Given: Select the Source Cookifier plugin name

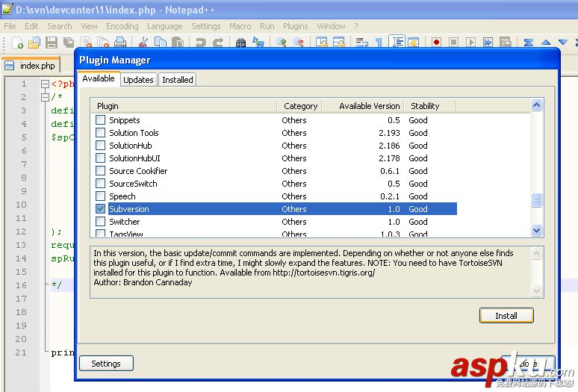Looking at the screenshot, I should pos(138,171).
